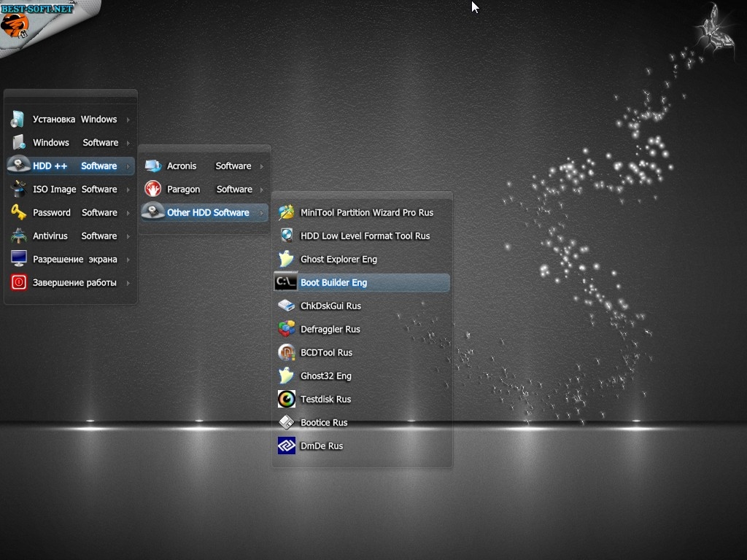Expand the Password Software submenu arrow
The image size is (747, 560).
128,213
